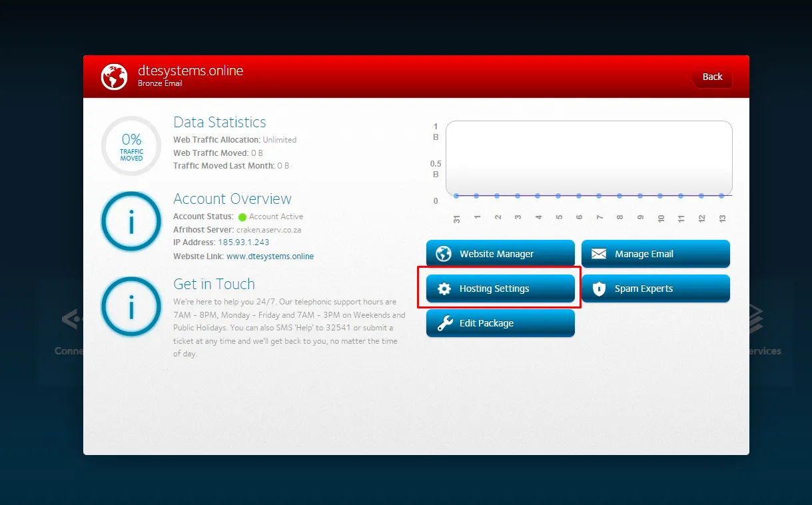This screenshot has width=812, height=505.
Task: Click the 0% Traffic Moved gauge
Action: pyautogui.click(x=131, y=146)
